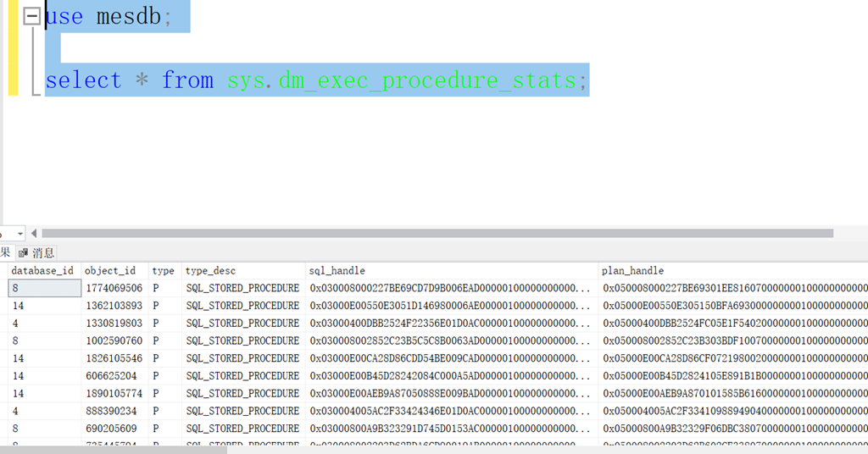Click object_id cell 1362103893
Image resolution: width=868 pixels, height=454 pixels.
[114, 306]
